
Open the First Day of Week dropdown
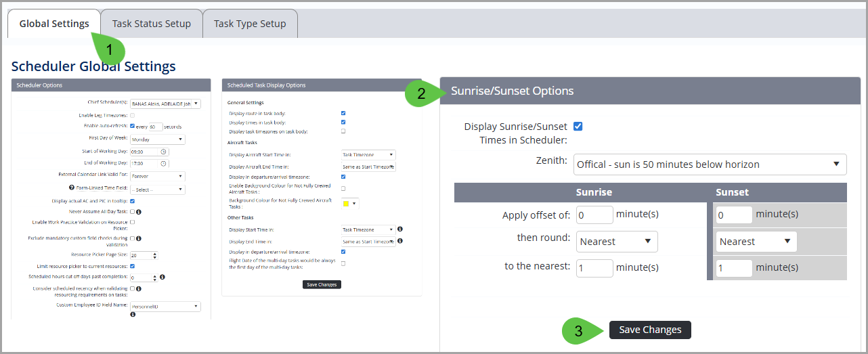tap(157, 139)
